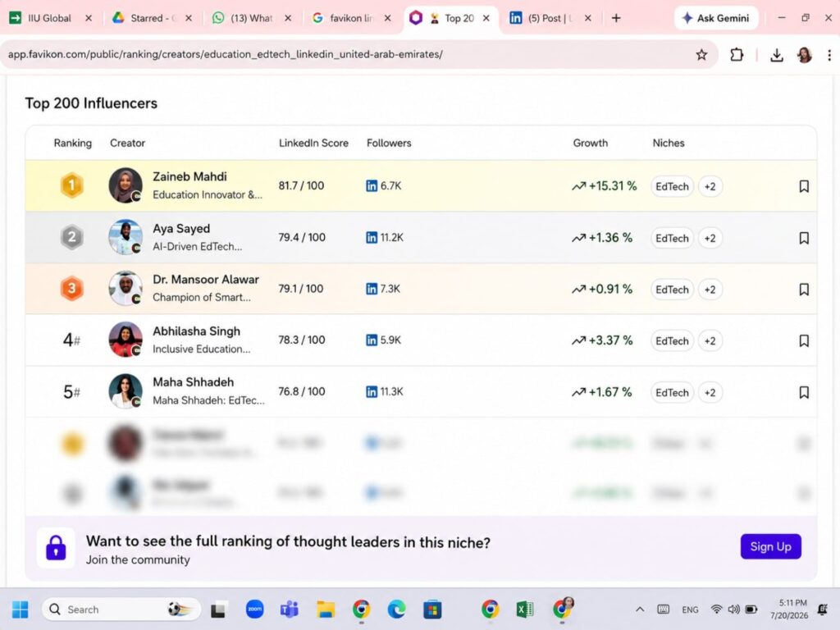This screenshot has height=630, width=840.
Task: Open Microsoft Store from the taskbar
Action: 432,609
